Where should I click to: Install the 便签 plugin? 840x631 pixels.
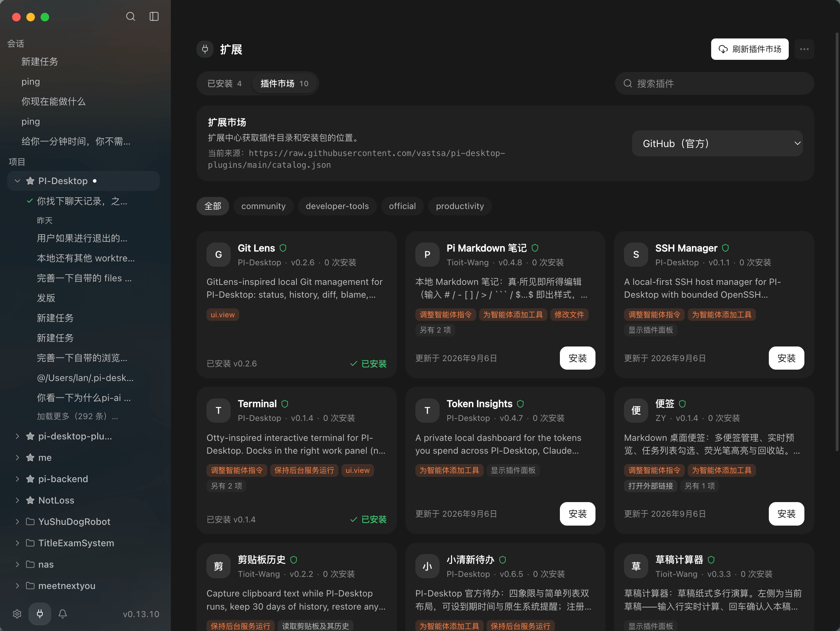(786, 513)
